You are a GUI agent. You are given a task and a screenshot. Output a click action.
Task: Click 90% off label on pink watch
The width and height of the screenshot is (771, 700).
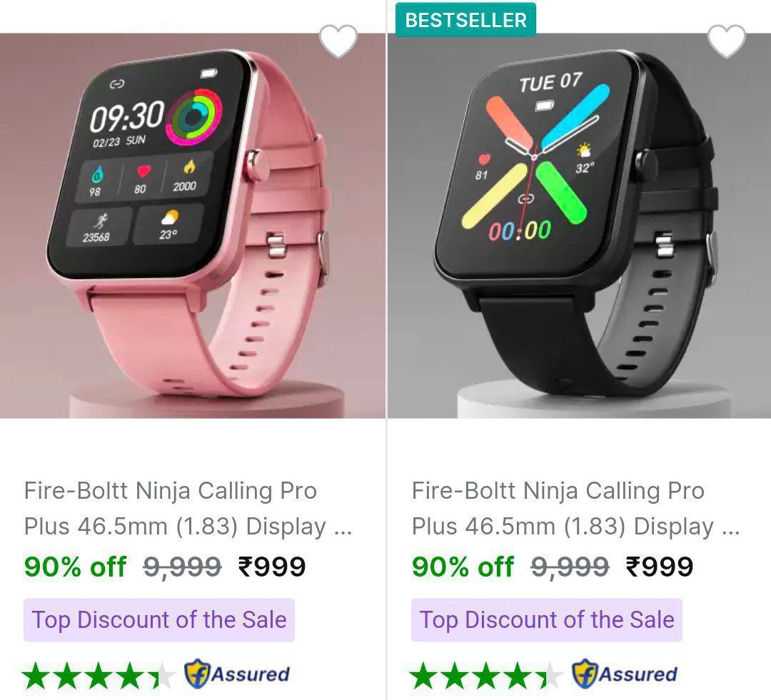coord(75,567)
